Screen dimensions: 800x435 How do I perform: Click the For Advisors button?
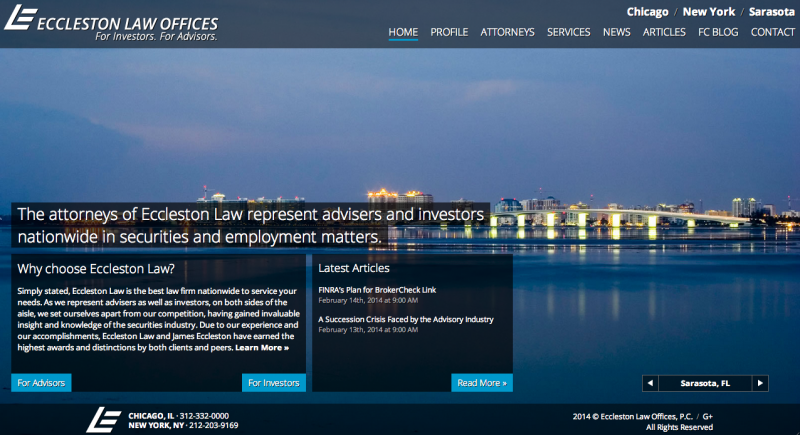[x=41, y=382]
